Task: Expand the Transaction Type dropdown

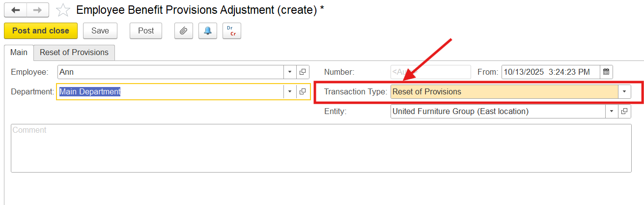Action: [x=624, y=91]
